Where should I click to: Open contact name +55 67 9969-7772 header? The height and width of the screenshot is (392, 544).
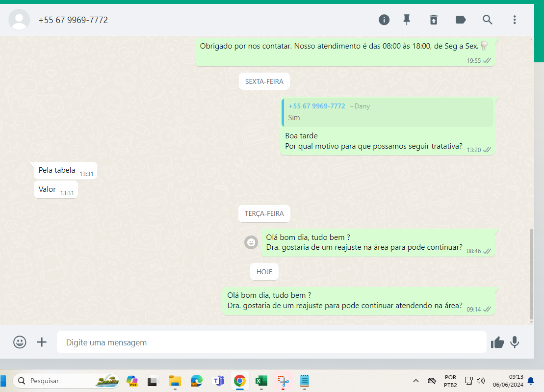(73, 20)
